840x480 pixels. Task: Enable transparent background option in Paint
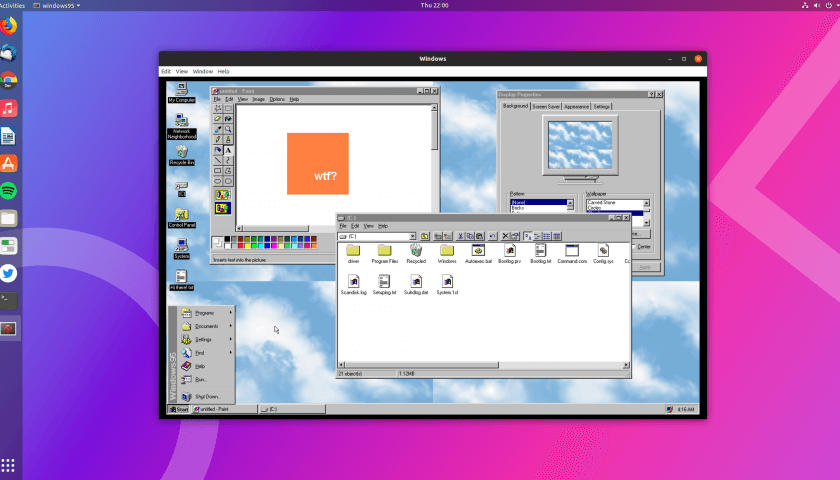tap(223, 208)
